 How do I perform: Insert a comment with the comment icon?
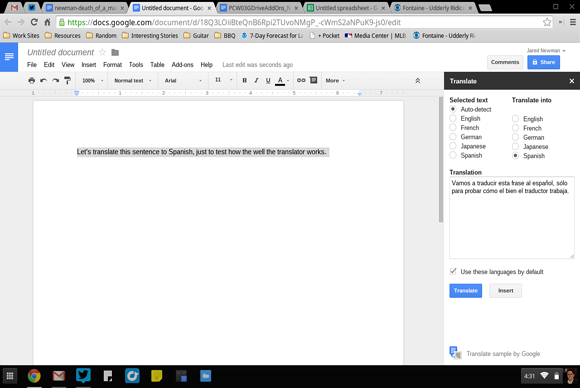tap(313, 80)
